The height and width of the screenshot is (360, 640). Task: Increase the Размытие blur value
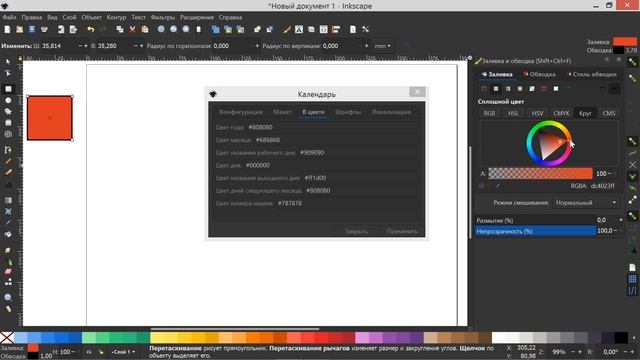621,220
